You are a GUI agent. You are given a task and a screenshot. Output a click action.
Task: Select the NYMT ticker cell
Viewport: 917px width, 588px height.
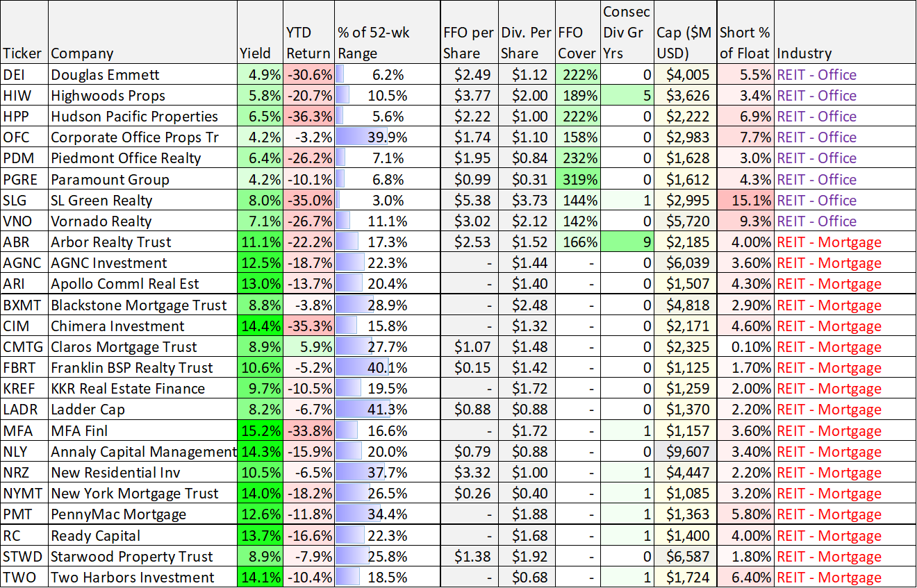click(24, 494)
